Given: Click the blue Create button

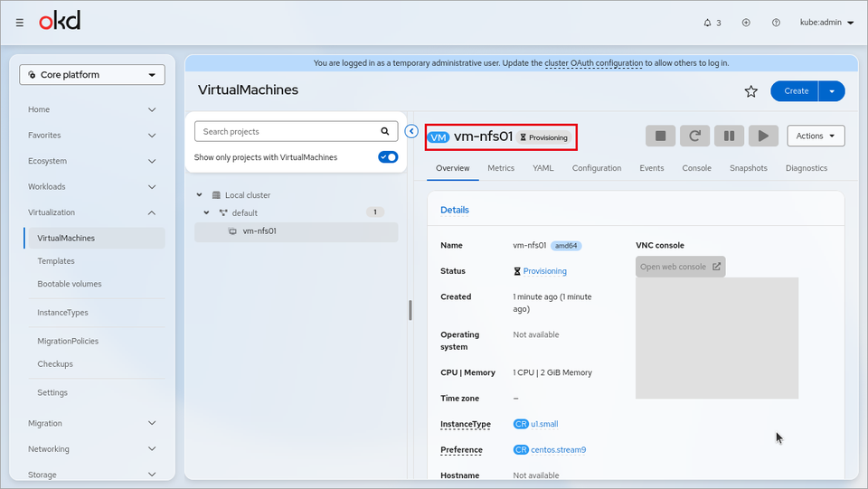Looking at the screenshot, I should (x=796, y=91).
